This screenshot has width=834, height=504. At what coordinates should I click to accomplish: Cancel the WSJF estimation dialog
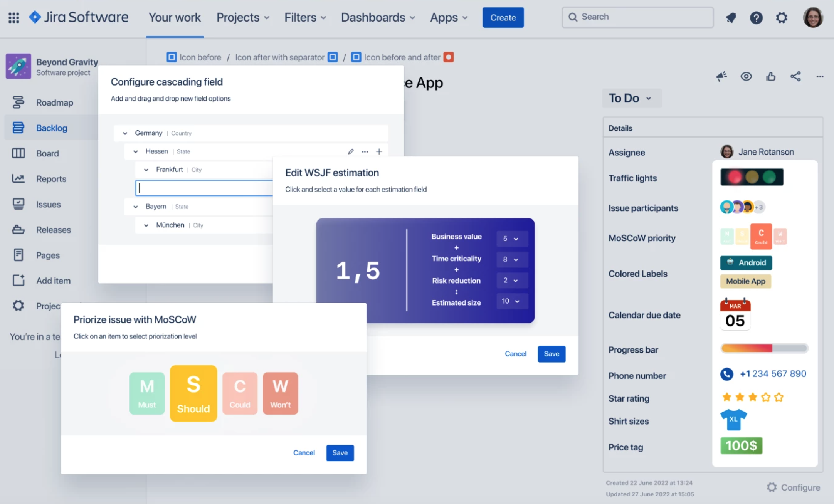pyautogui.click(x=515, y=354)
